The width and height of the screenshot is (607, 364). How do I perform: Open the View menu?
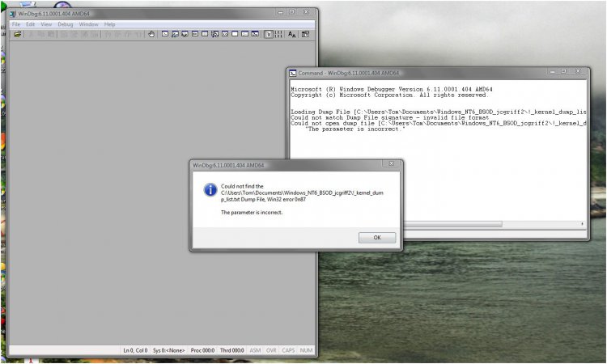[46, 24]
